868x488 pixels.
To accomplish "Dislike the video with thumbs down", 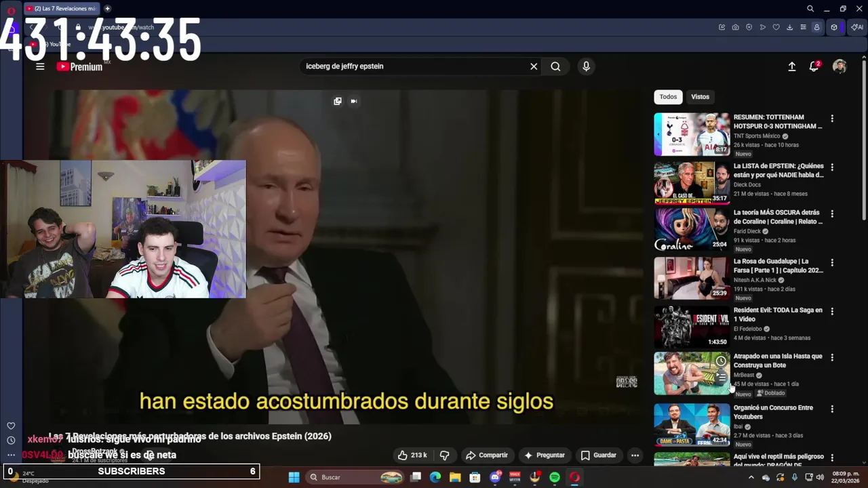I will tap(445, 455).
